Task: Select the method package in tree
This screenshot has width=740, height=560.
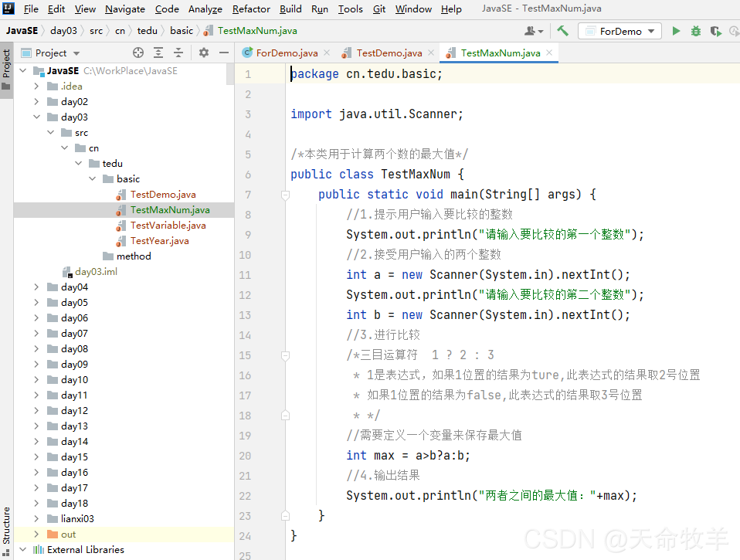Action: [x=134, y=256]
